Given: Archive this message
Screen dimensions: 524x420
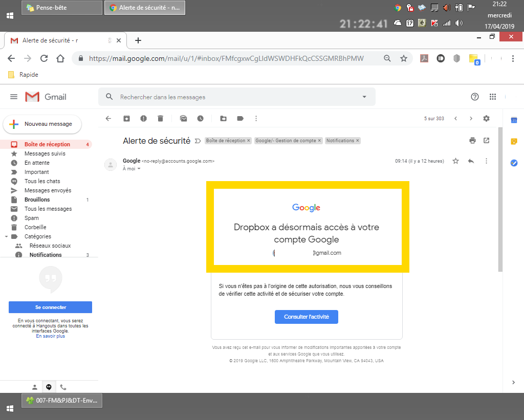Looking at the screenshot, I should [x=127, y=119].
